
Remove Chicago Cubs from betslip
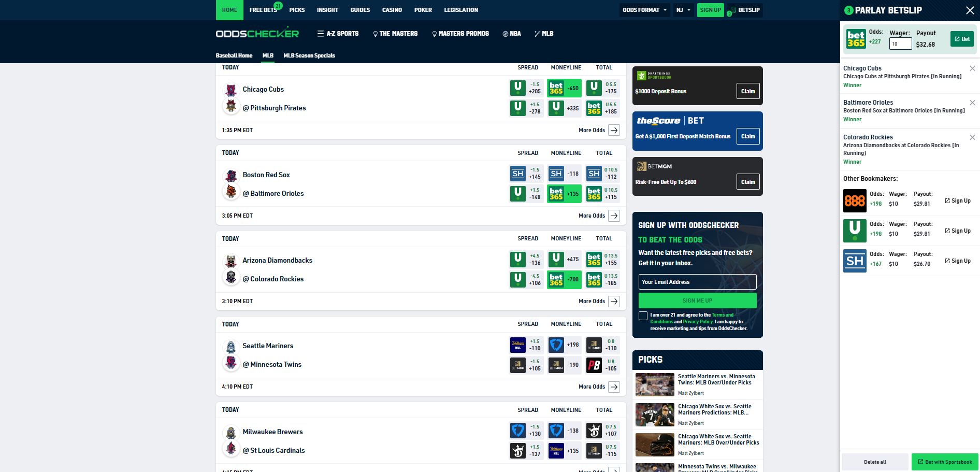coord(972,68)
